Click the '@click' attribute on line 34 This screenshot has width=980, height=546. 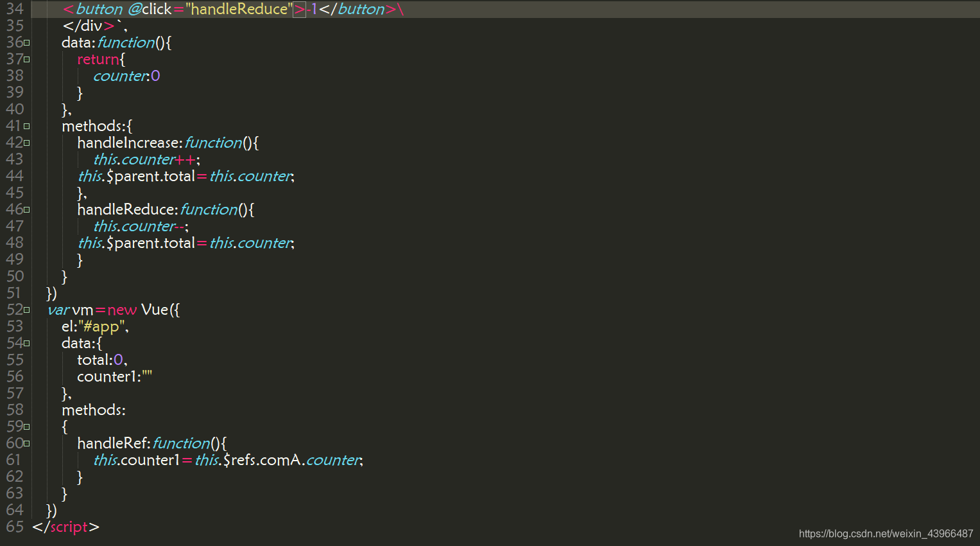150,9
